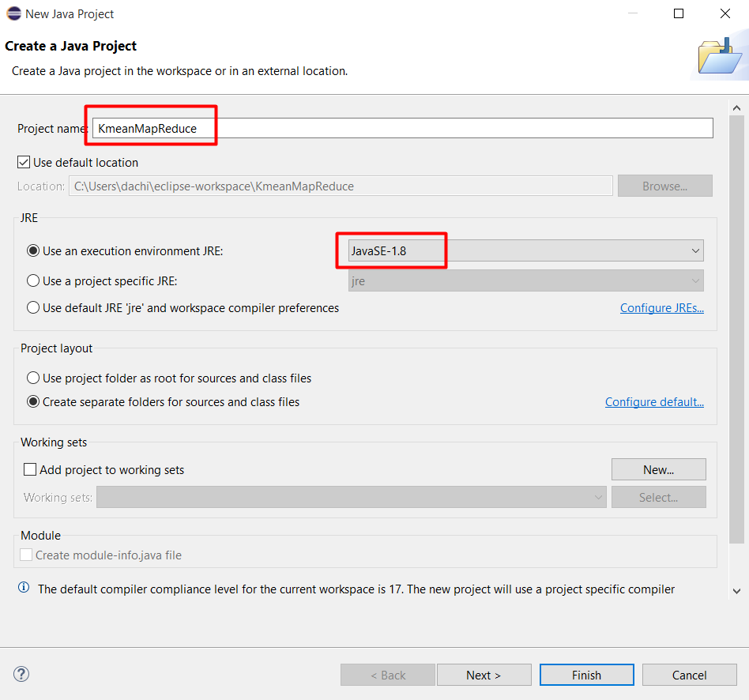Image resolution: width=749 pixels, height=700 pixels.
Task: Click the scrollbar down arrow
Action: (736, 590)
